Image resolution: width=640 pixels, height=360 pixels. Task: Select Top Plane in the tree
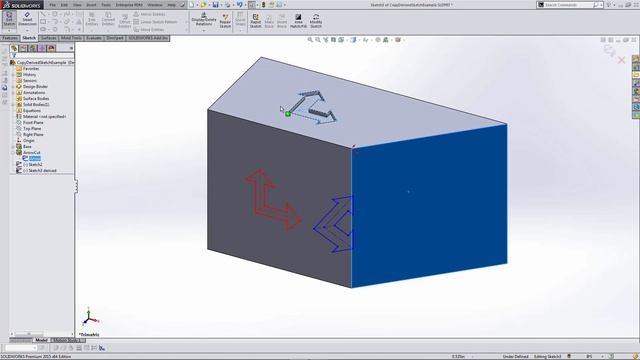click(x=32, y=129)
